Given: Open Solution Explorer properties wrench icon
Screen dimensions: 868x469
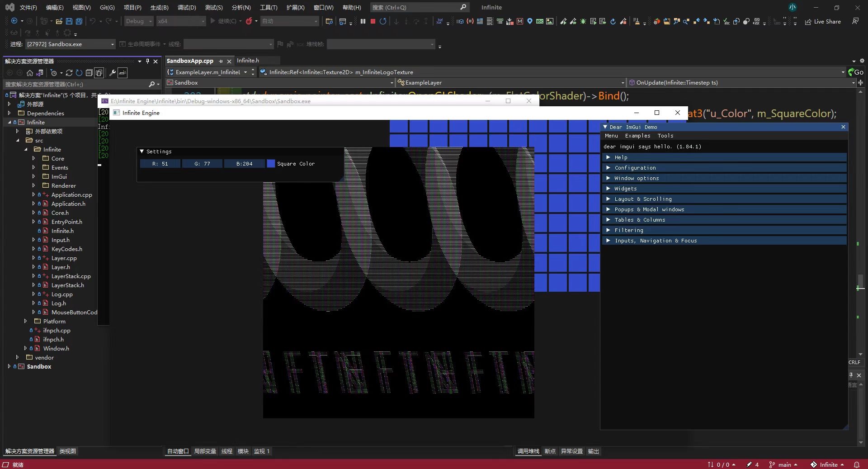Looking at the screenshot, I should pos(113,73).
